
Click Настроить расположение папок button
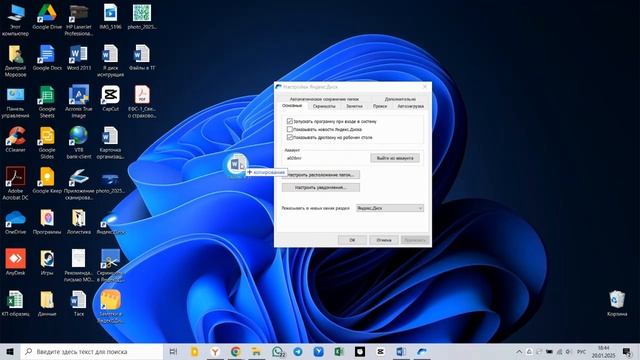click(321, 175)
